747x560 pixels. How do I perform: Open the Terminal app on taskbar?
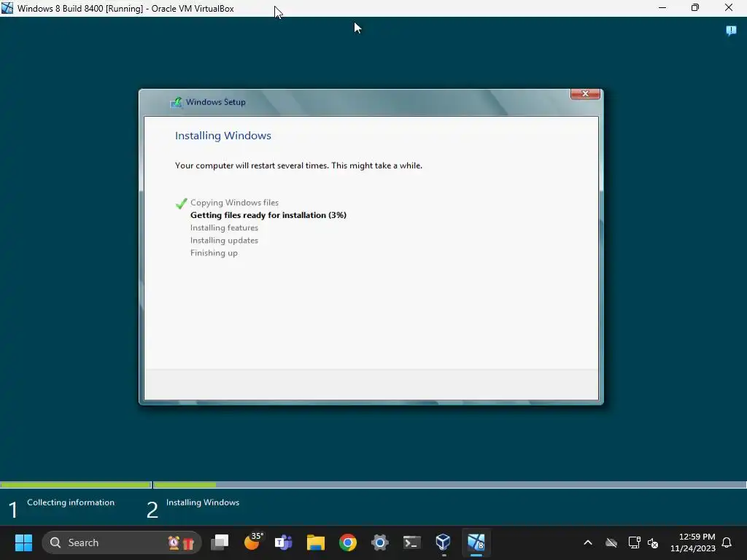(x=411, y=542)
